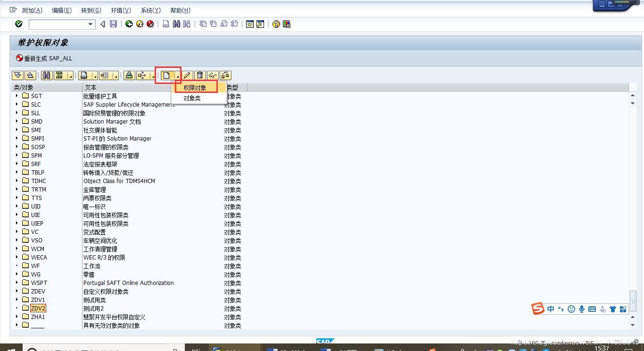644x351 pixels.
Task: Click the green Enter checkmark icon
Action: click(x=19, y=24)
